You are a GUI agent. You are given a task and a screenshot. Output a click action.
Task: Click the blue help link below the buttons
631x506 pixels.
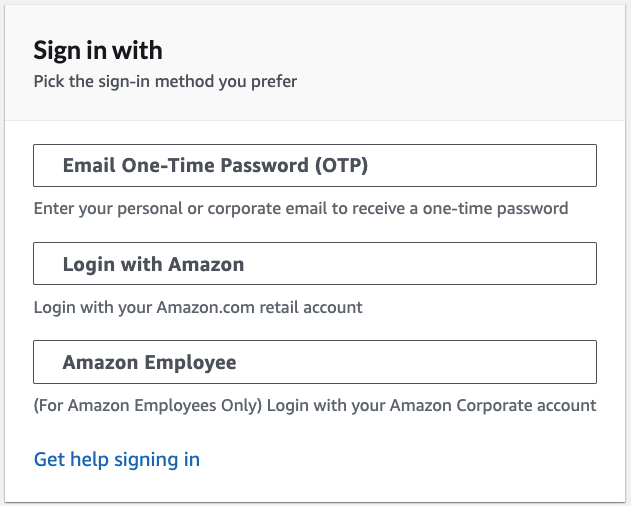click(117, 459)
